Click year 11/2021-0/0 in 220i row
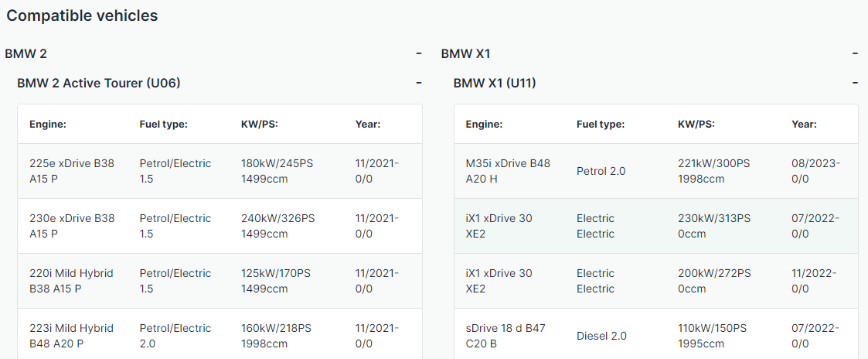Screen dimensions: 868x359 click(x=377, y=281)
